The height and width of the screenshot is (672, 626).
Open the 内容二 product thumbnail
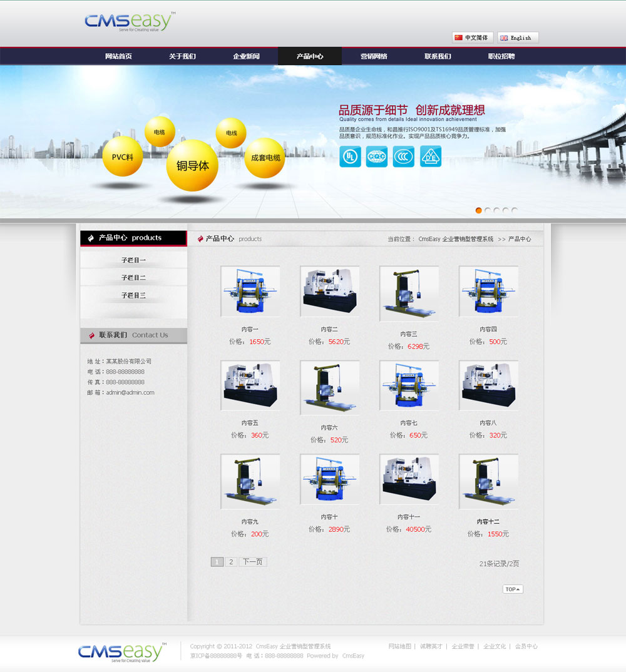coord(329,292)
